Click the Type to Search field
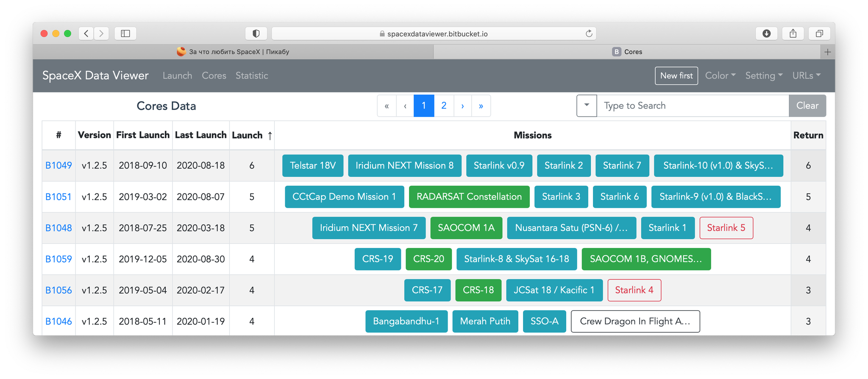 pyautogui.click(x=693, y=106)
